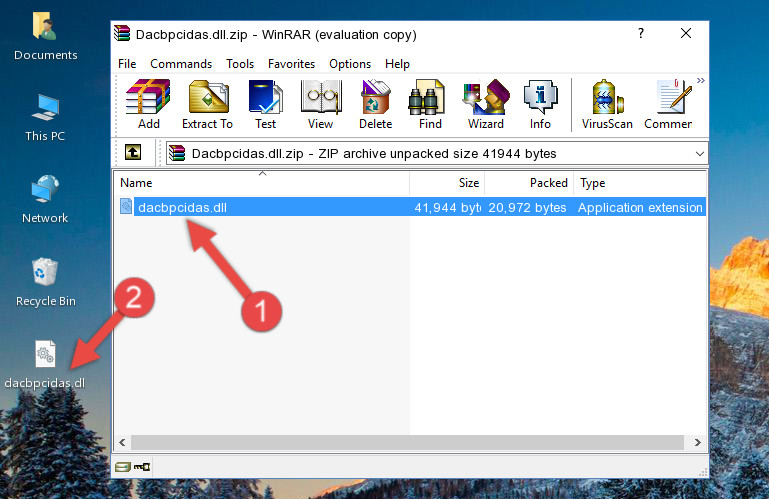769x499 pixels.
Task: Click the 20,972 bytes packed cell
Action: [x=527, y=208]
